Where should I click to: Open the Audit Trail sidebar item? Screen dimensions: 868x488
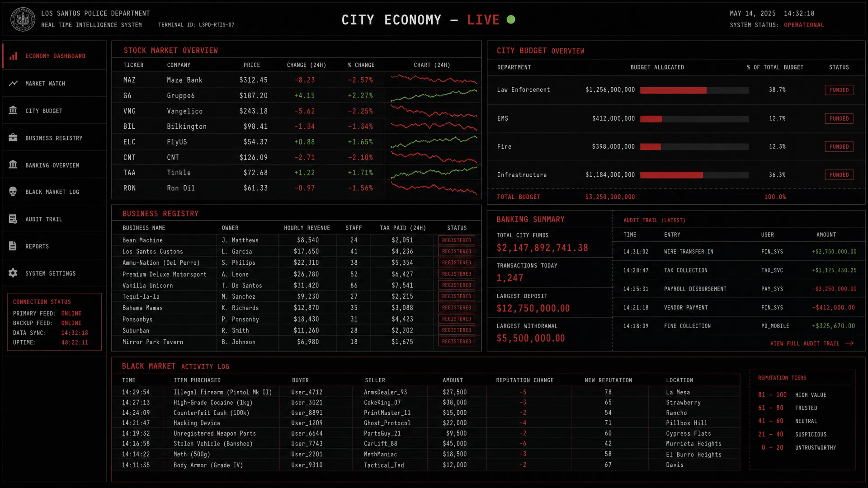(x=54, y=219)
